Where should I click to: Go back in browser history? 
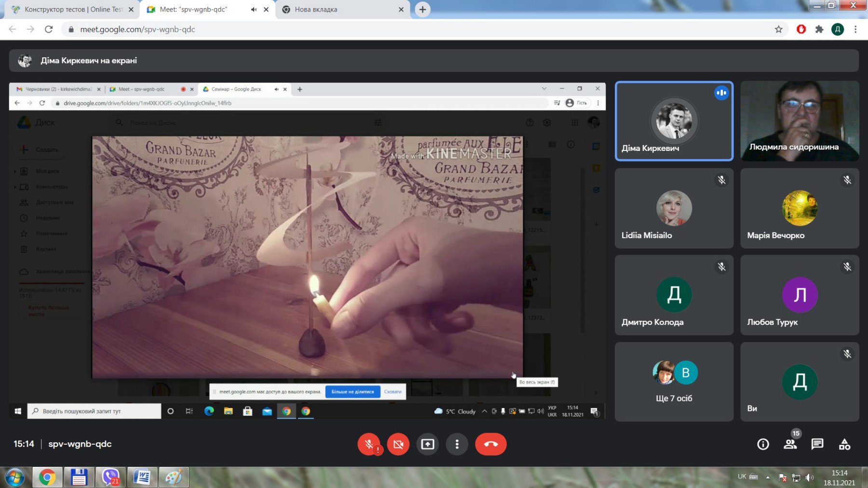click(x=13, y=29)
